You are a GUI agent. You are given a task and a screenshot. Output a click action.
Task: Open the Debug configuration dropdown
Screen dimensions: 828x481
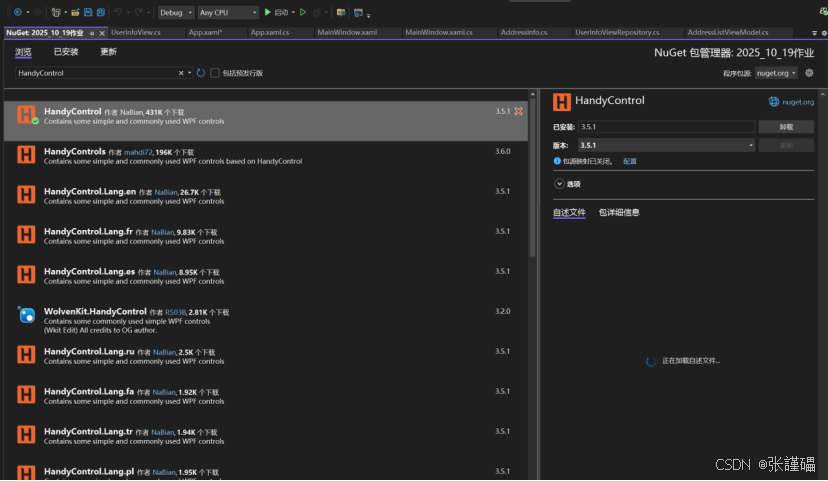click(x=176, y=12)
